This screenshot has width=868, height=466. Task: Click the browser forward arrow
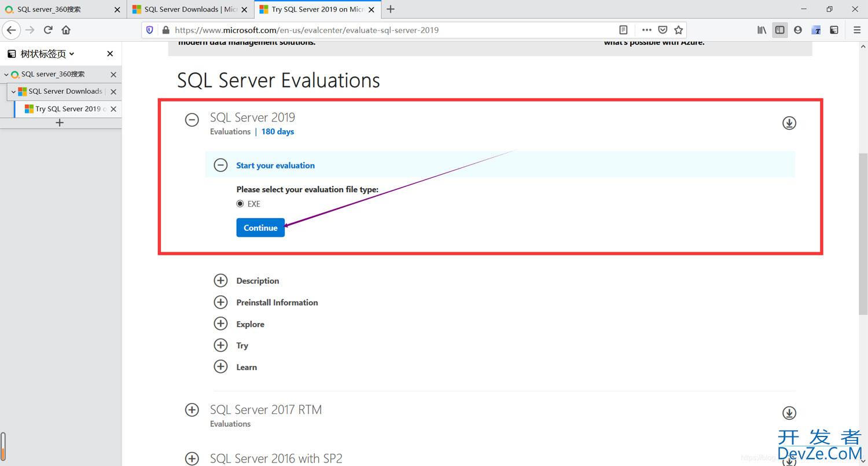pos(30,30)
